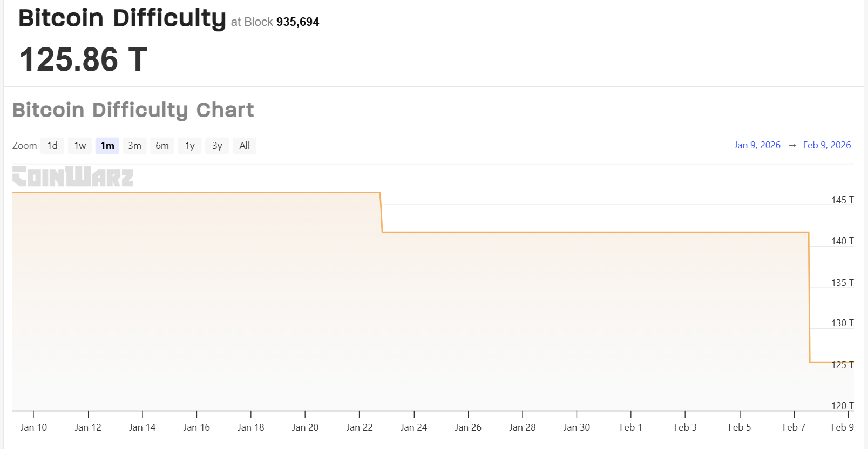Click the arrow between the date range
This screenshot has height=449, width=868.
coord(793,145)
